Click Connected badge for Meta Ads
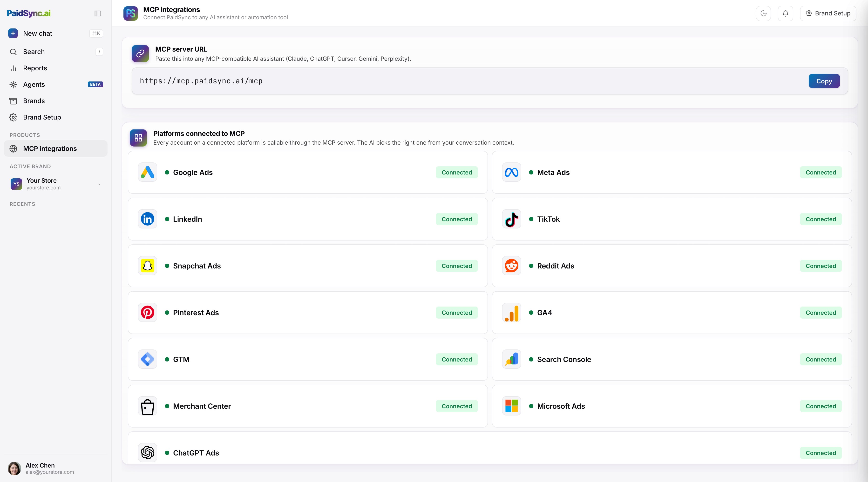The height and width of the screenshot is (482, 868). pyautogui.click(x=821, y=173)
